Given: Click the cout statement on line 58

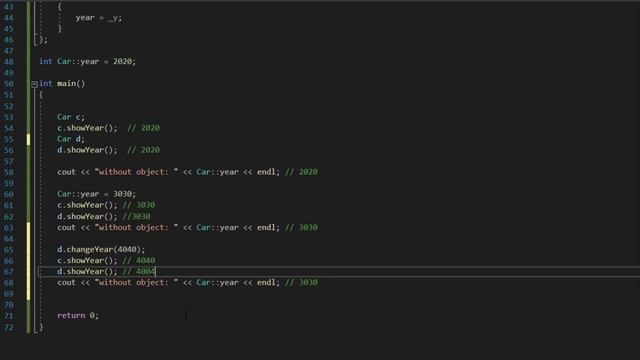Looking at the screenshot, I should pyautogui.click(x=169, y=172).
